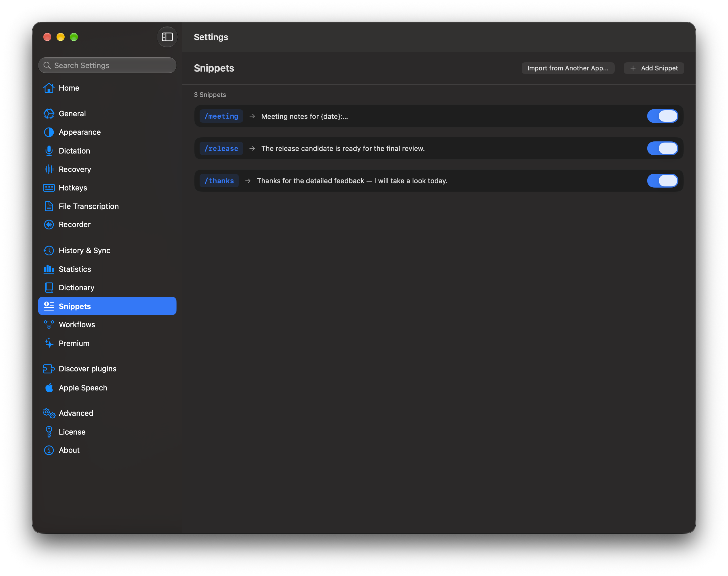
Task: Select the Snippets sidebar item
Action: click(107, 306)
